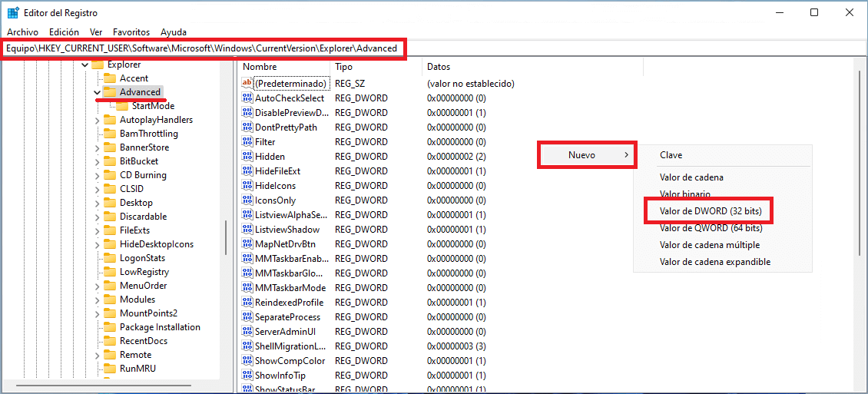The image size is (868, 394).
Task: Collapse the Advanced tree node
Action: pos(97,92)
